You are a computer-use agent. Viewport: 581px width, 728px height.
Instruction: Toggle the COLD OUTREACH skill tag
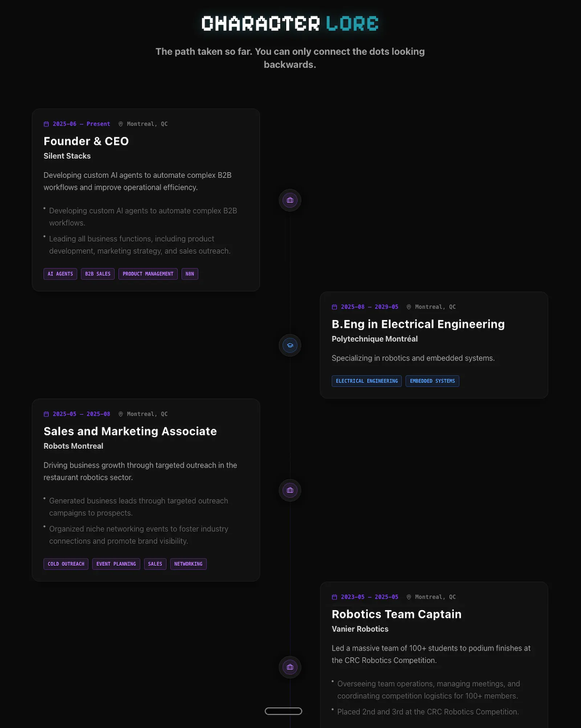(x=66, y=564)
